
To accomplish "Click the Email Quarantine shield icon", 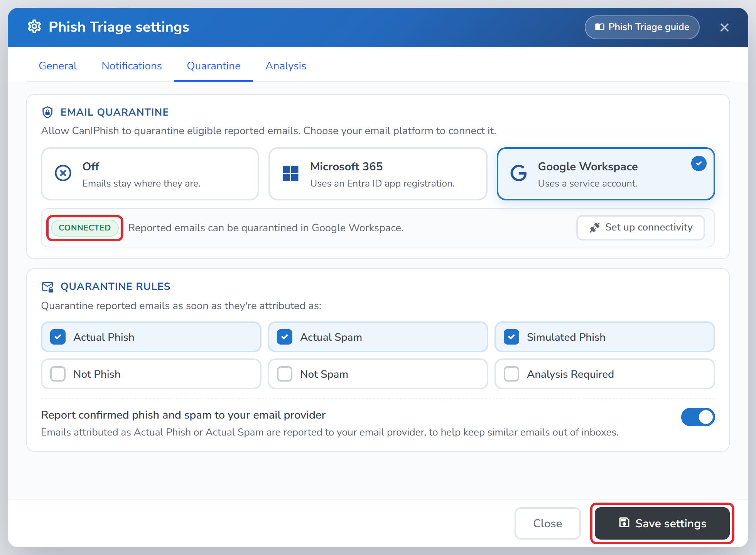I will [47, 112].
